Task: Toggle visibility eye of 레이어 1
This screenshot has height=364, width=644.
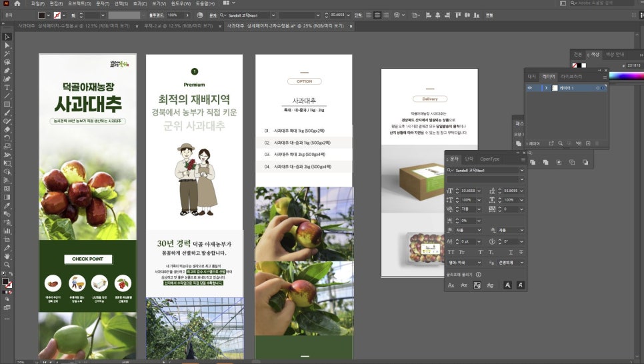Action: click(530, 88)
